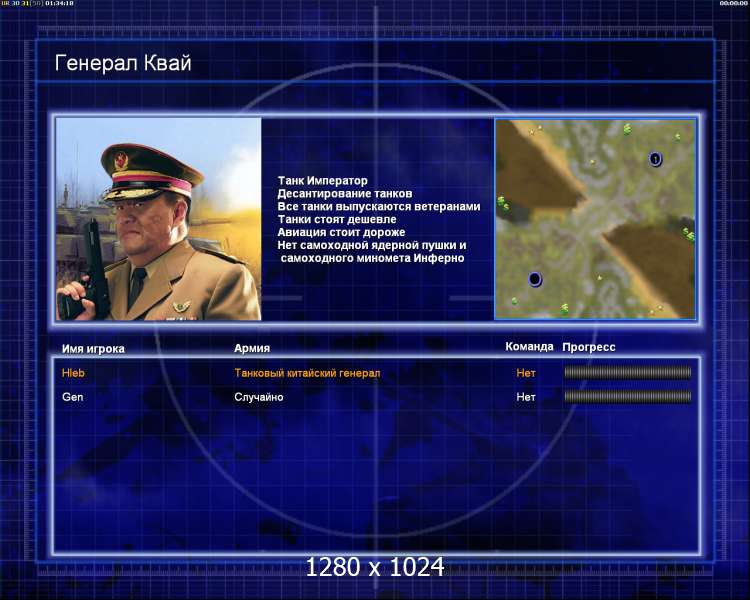The width and height of the screenshot is (750, 600).
Task: Click 'Нет самоходной ядерной пушки и'
Action: point(372,245)
